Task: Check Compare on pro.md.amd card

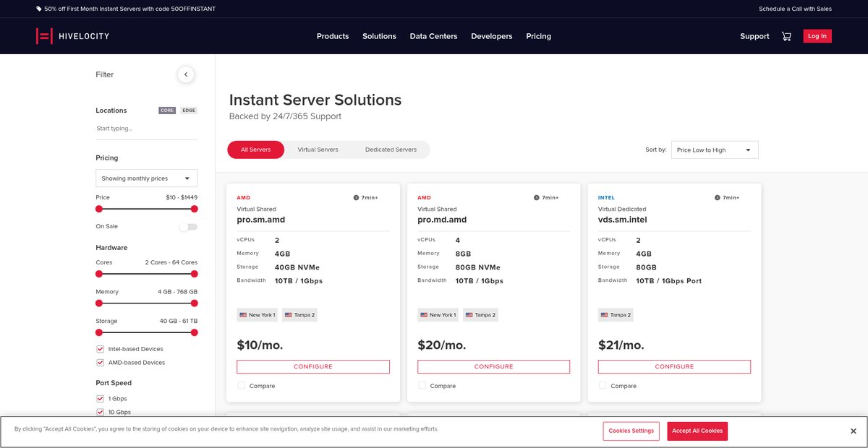Action: coord(422,386)
